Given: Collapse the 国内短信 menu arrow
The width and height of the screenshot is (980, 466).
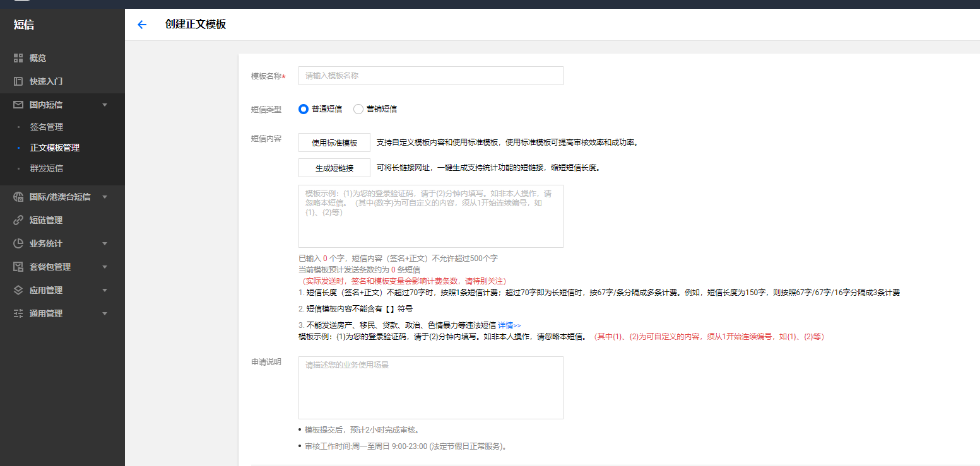Looking at the screenshot, I should (105, 105).
